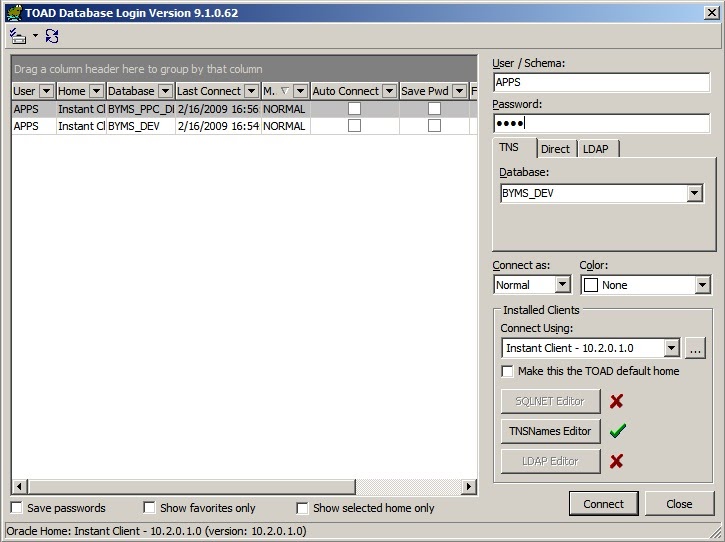The height and width of the screenshot is (542, 725).
Task: Click the horizontal scrollbar thumb
Action: tap(191, 487)
